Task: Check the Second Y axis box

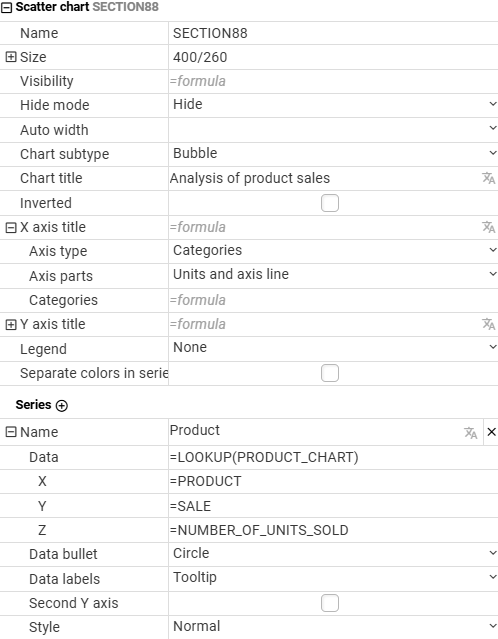Action: click(330, 603)
